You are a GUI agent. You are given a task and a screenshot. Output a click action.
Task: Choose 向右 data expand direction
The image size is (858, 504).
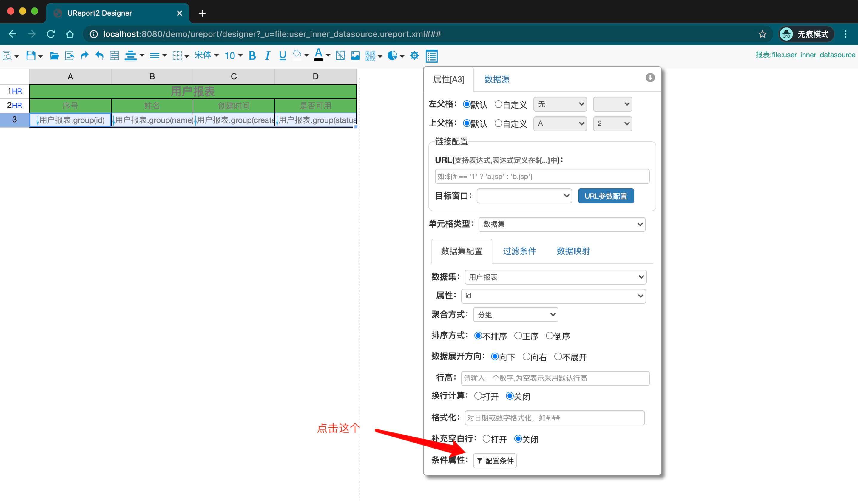tap(526, 357)
